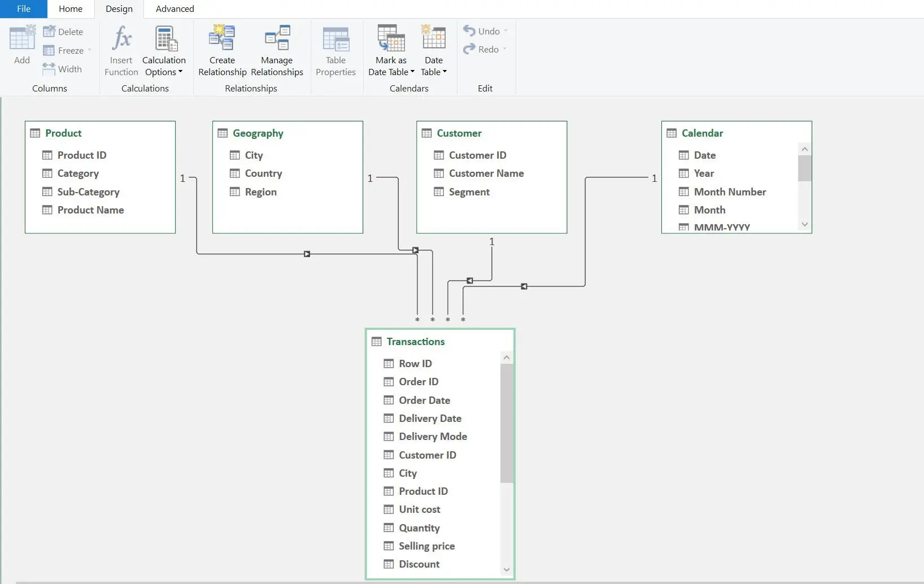924x584 pixels.
Task: Click the Calendar-to-Transactions relationship arrow marker
Action: pyautogui.click(x=524, y=286)
